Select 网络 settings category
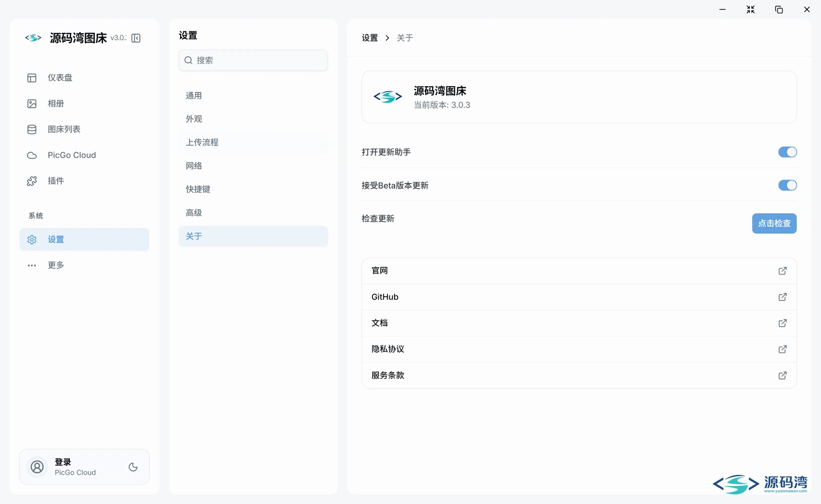 (253, 166)
